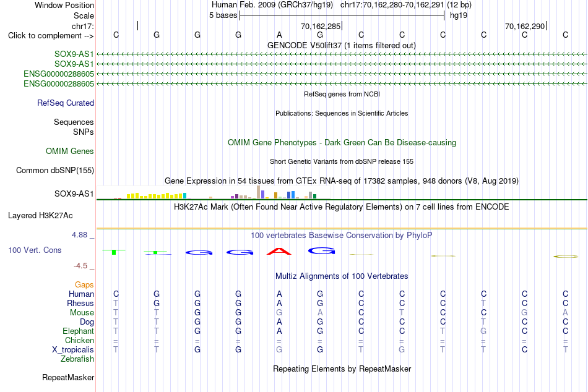Click the 'RefSeq genes from NCBI' title
Image resolution: width=588 pixels, height=392 pixels.
tap(342, 94)
